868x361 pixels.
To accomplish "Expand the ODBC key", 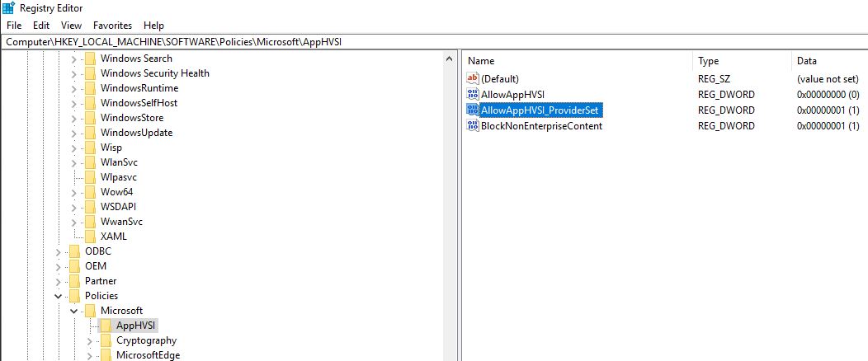I will coord(58,251).
